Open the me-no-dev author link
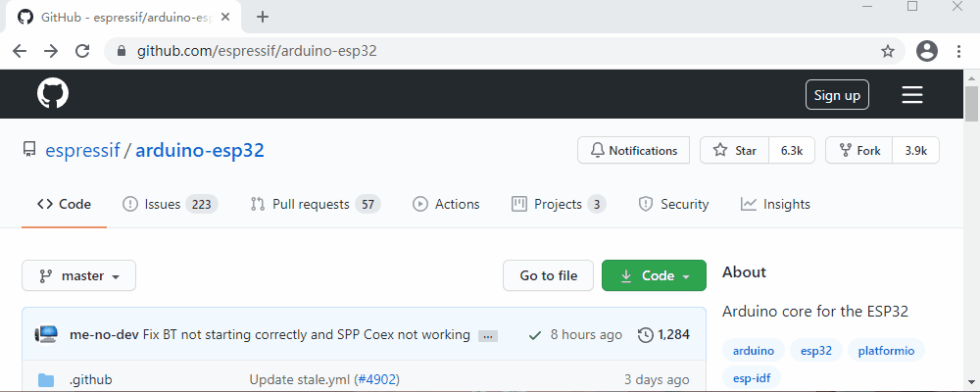This screenshot has height=392, width=980. [x=105, y=334]
